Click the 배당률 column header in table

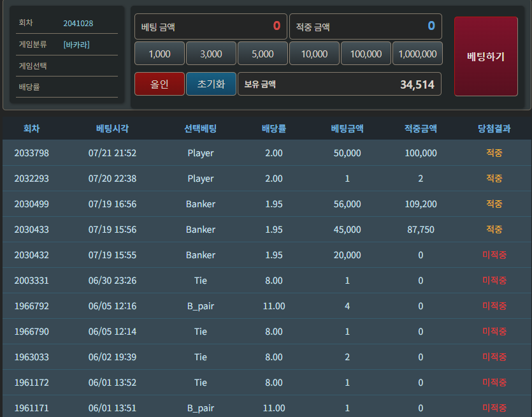point(274,128)
